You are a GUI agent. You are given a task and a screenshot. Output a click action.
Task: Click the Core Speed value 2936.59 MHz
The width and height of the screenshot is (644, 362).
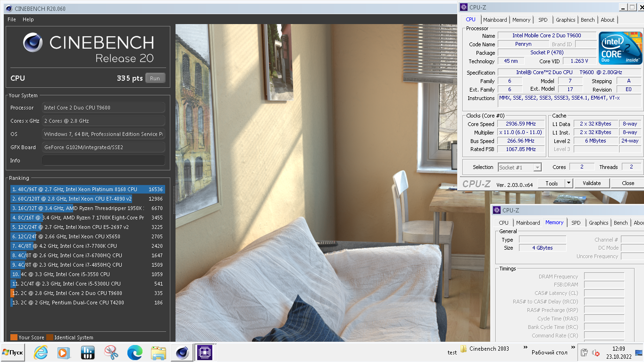point(521,124)
